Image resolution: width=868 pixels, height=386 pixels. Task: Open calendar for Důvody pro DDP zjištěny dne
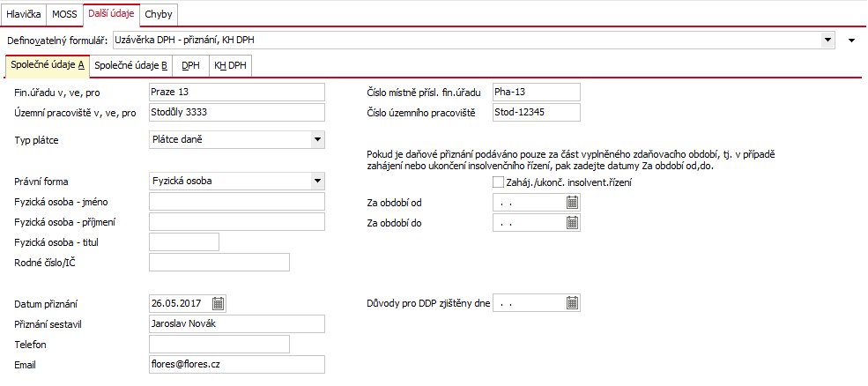(573, 303)
